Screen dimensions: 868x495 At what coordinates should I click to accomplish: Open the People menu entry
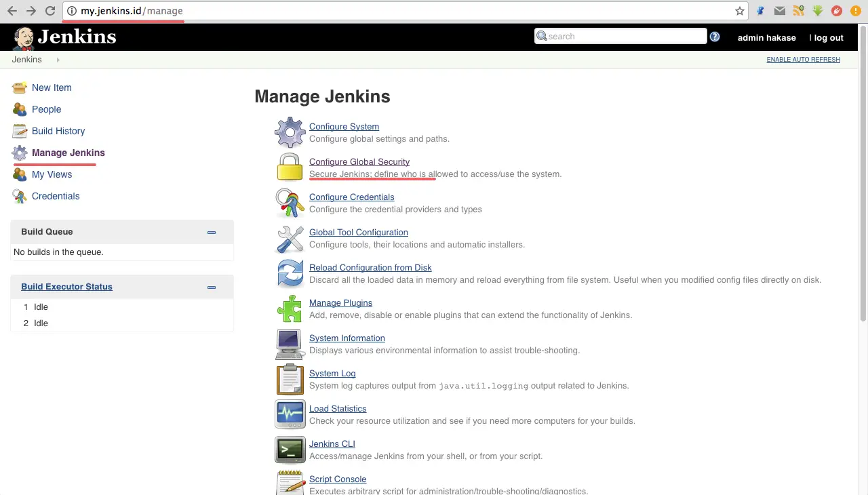pos(46,109)
